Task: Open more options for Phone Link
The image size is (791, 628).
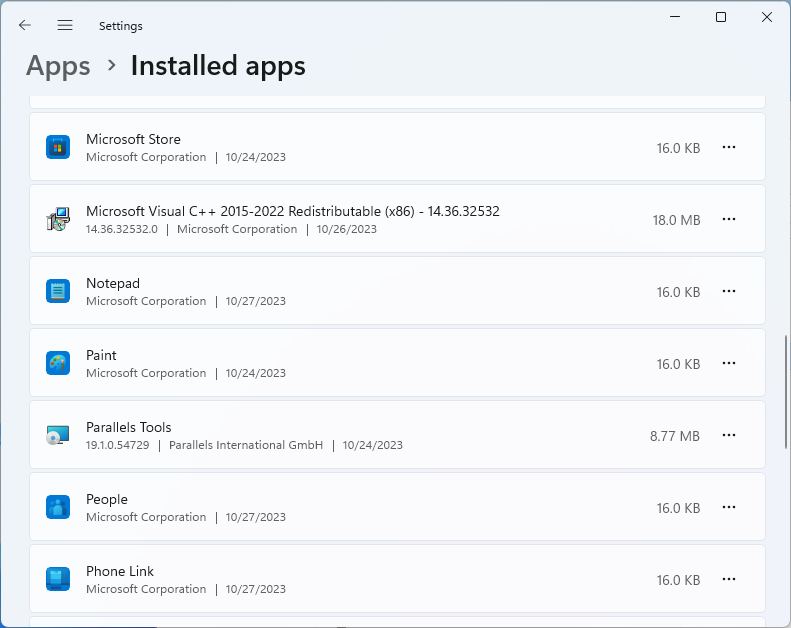Action: coord(729,579)
